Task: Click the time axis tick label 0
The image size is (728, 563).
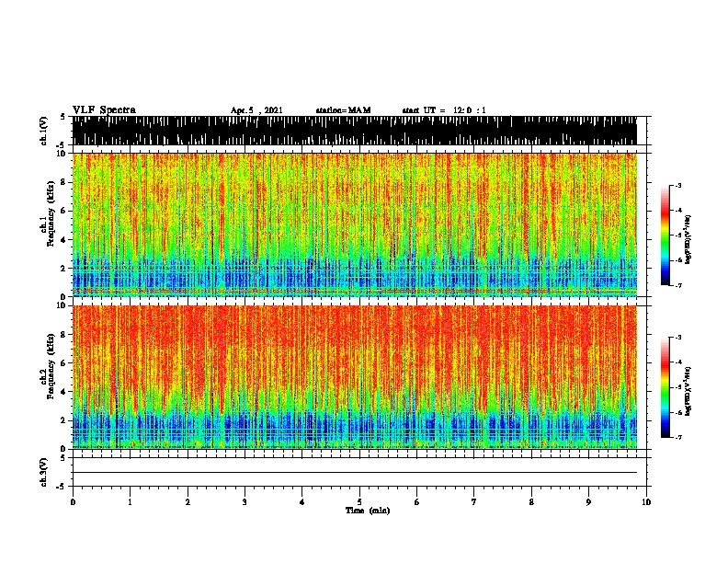Action: tap(73, 502)
